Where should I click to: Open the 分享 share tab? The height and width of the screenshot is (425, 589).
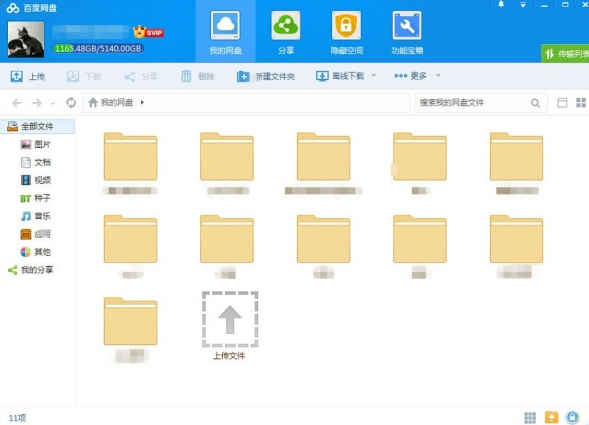pyautogui.click(x=286, y=32)
